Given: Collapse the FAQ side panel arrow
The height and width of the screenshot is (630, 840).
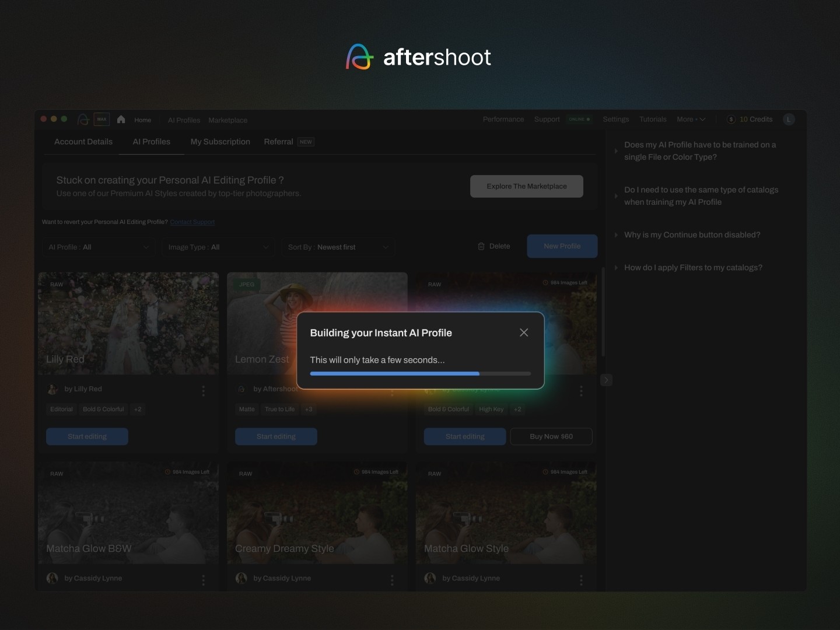Looking at the screenshot, I should tap(606, 380).
